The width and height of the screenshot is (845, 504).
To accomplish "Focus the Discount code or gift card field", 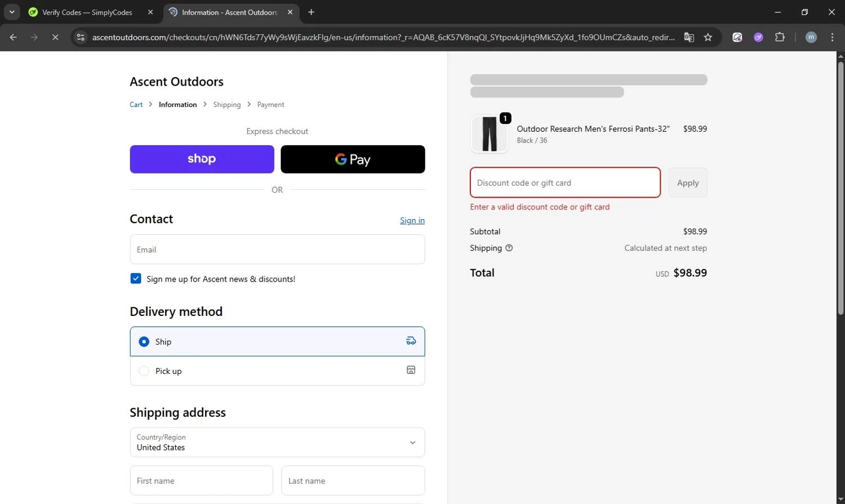I will 565,182.
